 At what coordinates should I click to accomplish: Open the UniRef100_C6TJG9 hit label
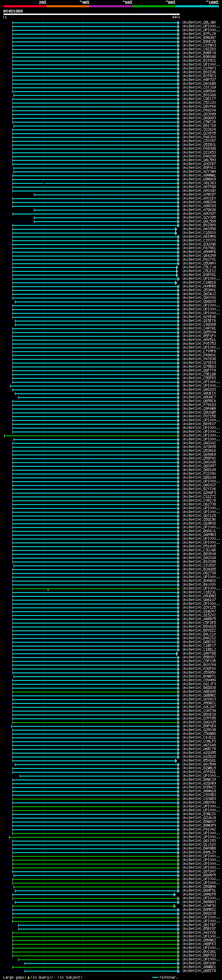click(199, 88)
